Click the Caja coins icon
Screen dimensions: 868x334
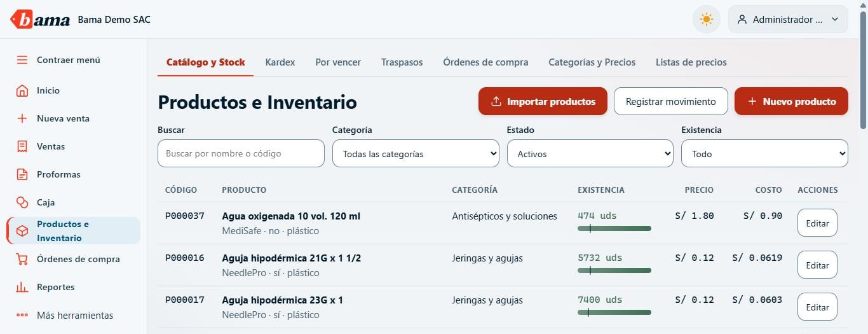(x=22, y=202)
